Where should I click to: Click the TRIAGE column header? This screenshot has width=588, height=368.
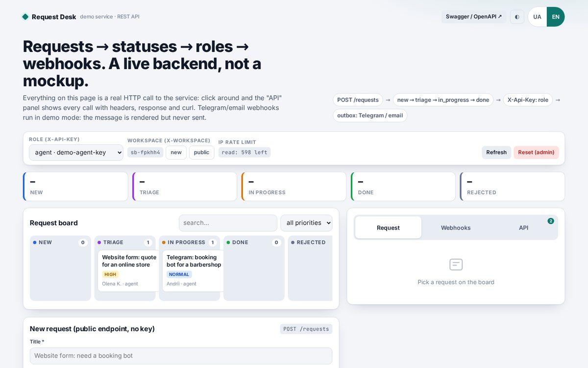coord(125,242)
